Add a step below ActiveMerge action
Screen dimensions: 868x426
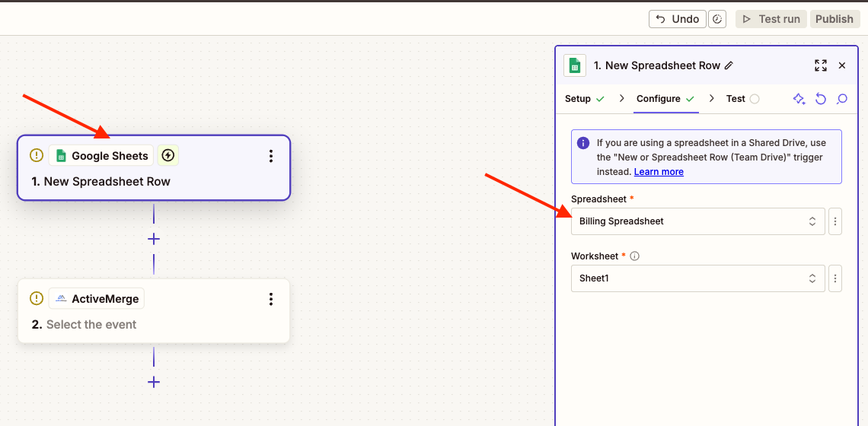click(x=153, y=382)
